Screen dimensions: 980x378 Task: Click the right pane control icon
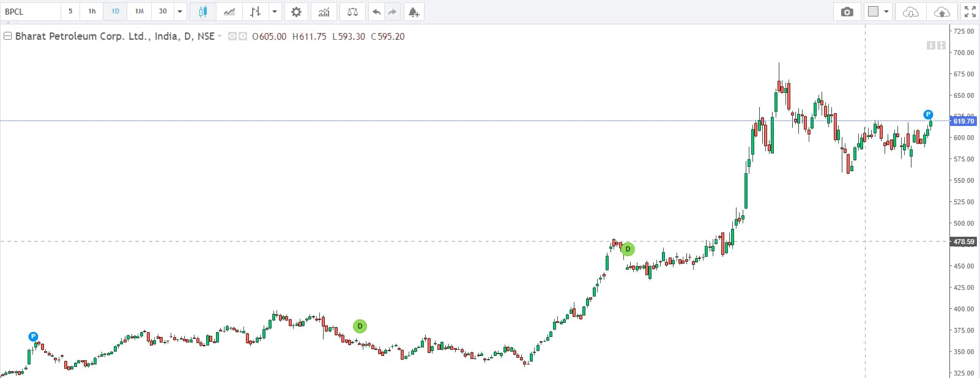click(x=941, y=45)
